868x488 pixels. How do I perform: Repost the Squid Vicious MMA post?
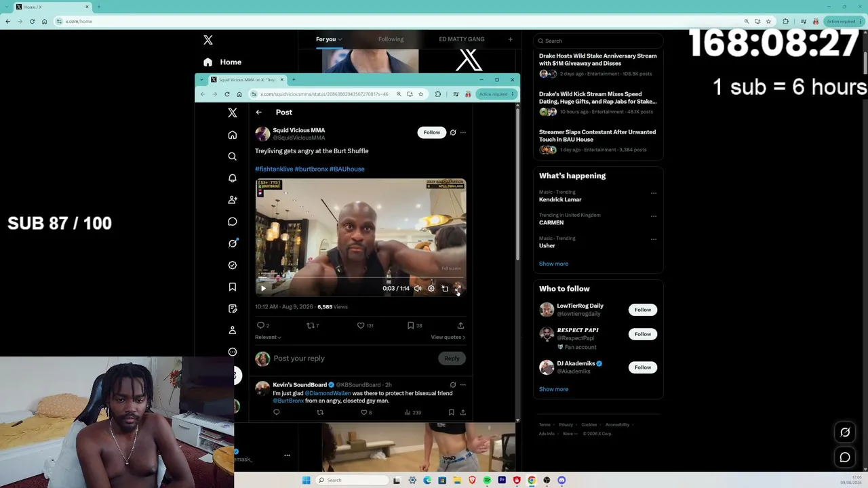click(311, 325)
